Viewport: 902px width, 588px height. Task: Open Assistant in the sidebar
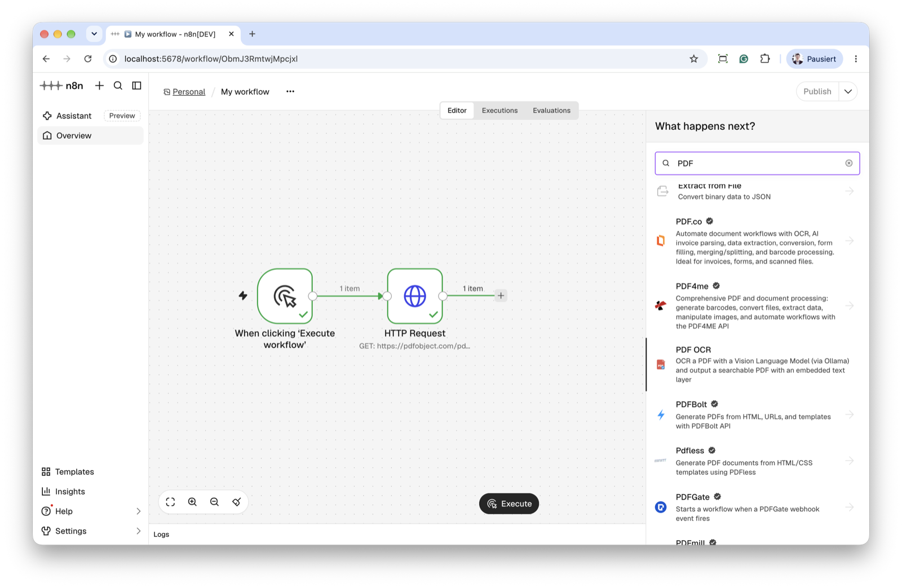coord(90,116)
